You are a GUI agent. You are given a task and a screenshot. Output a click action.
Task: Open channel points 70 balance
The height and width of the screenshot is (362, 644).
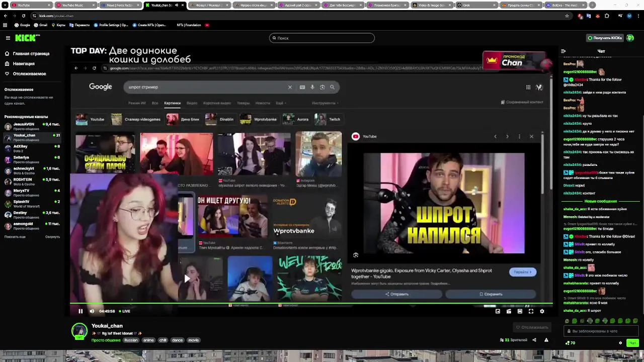click(x=571, y=343)
